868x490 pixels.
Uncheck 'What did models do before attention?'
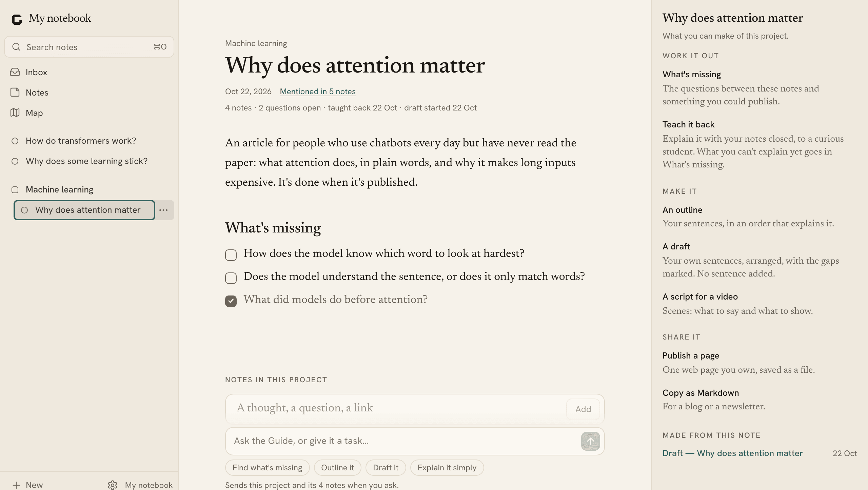(231, 301)
